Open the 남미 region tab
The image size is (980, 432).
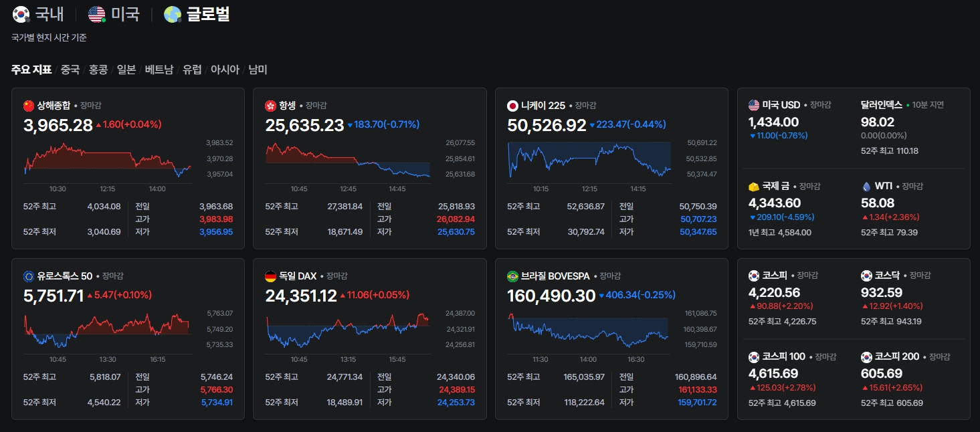click(258, 70)
